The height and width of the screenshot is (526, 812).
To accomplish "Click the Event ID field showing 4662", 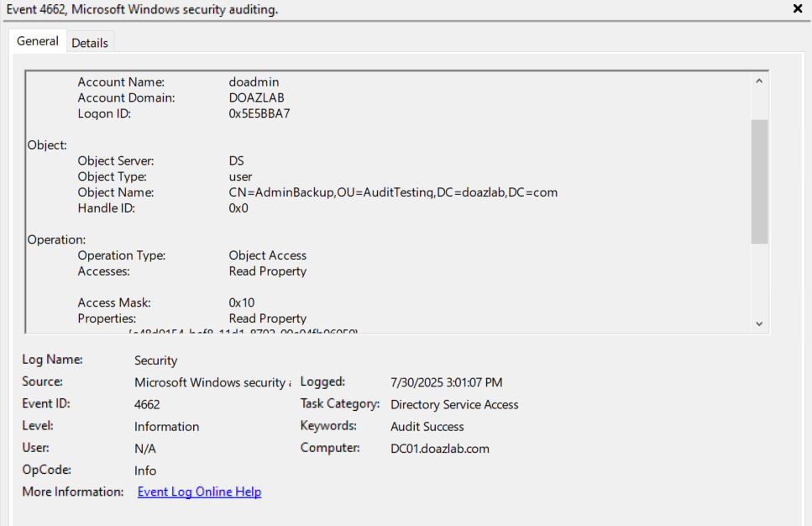I will 147,405.
